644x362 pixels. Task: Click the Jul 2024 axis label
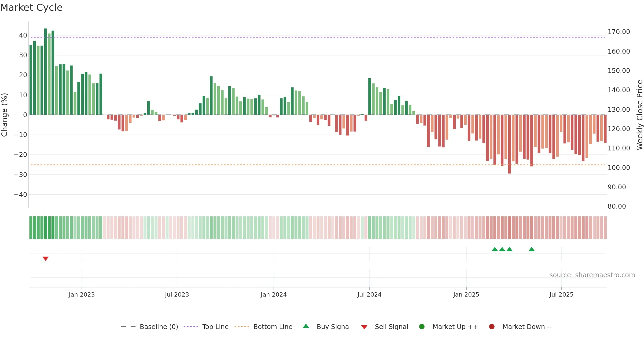coord(369,294)
